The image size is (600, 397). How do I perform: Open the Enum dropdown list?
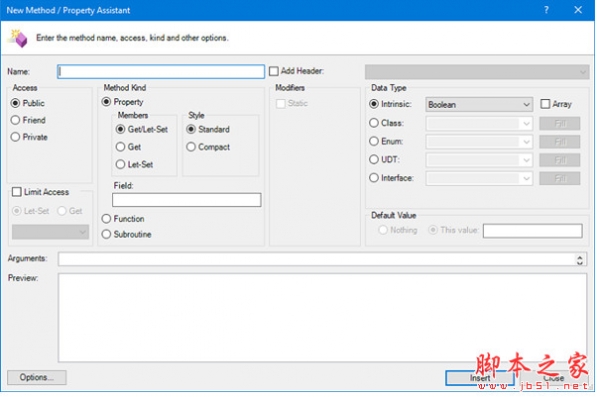click(479, 142)
